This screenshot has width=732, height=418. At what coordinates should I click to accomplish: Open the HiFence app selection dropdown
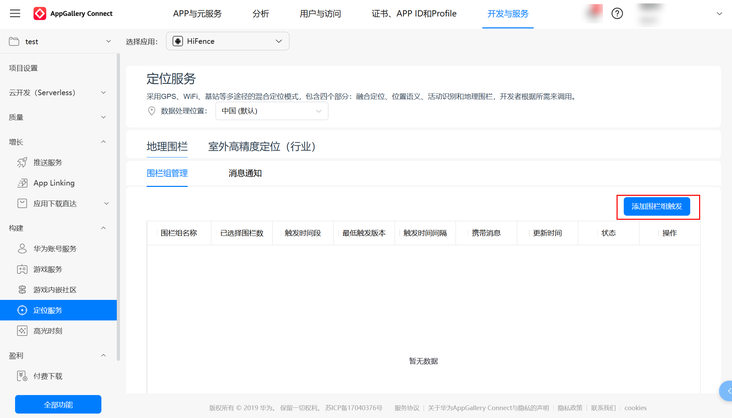[x=228, y=42]
